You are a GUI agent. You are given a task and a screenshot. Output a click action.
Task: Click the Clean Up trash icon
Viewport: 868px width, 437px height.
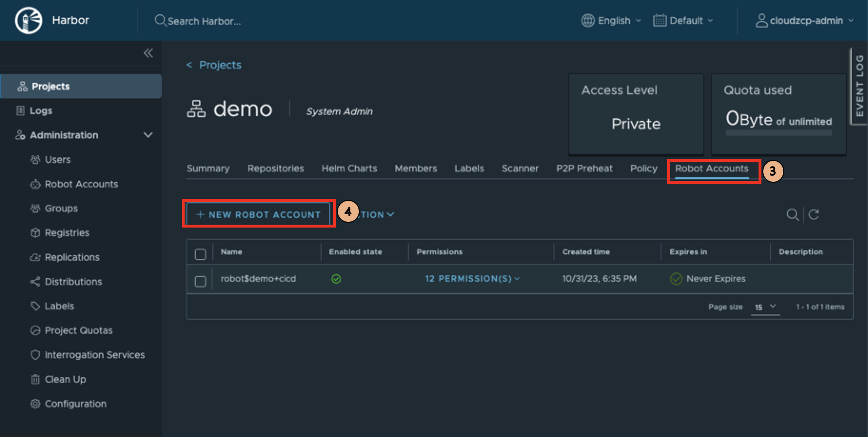coord(35,379)
